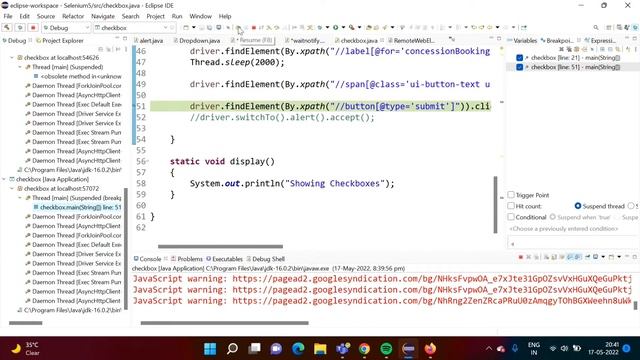This screenshot has width=640, height=360.
Task: Open Firefox from taskbar
Action: 430,349
